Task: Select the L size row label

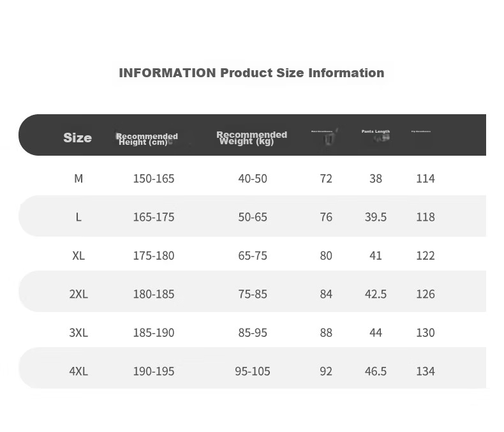Action: coord(78,217)
